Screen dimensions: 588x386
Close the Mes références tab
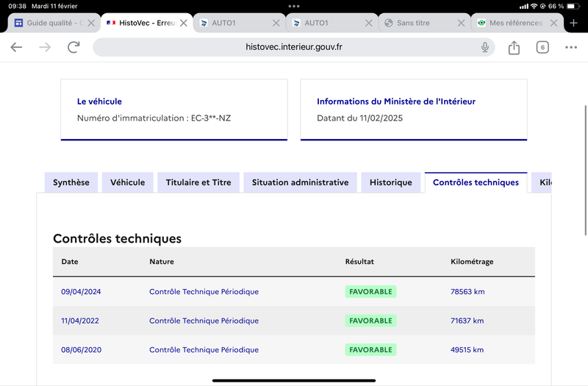click(553, 23)
